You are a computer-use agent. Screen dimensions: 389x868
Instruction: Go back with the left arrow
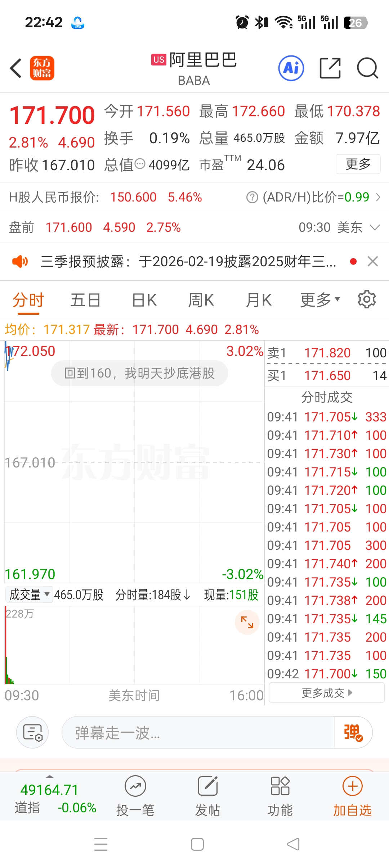tap(16, 68)
